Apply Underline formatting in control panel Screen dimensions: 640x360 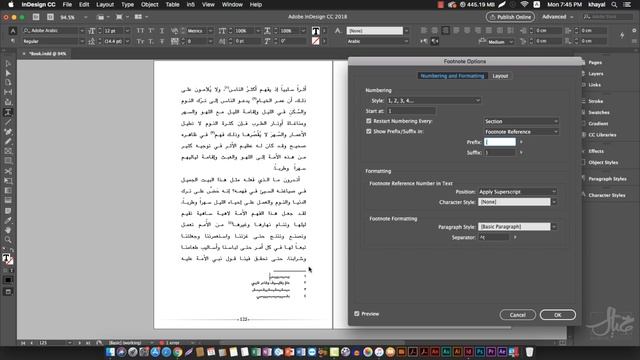(162, 31)
